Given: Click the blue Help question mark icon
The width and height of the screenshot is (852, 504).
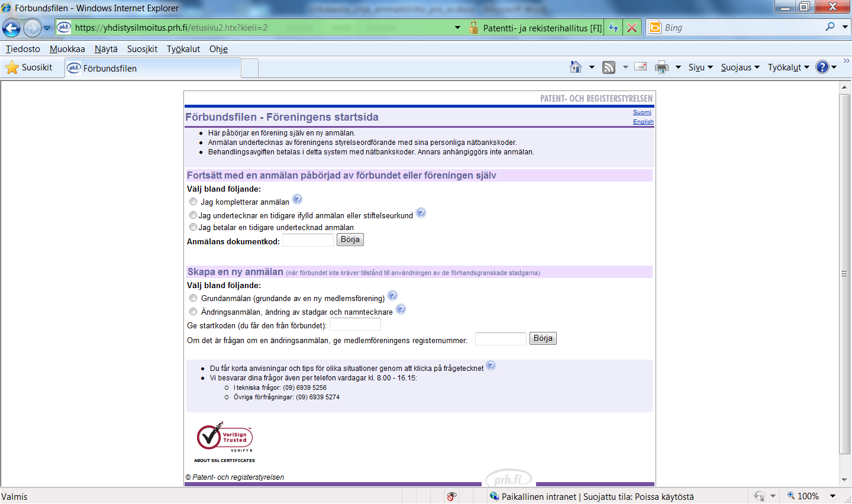Looking at the screenshot, I should tap(822, 67).
